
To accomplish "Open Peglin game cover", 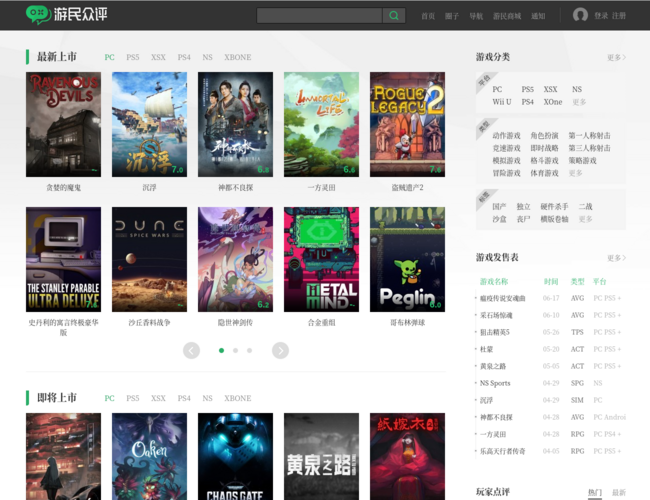I will [x=407, y=260].
